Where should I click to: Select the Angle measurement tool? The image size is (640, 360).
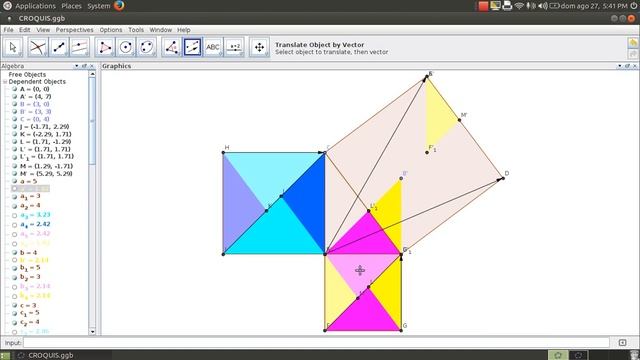point(171,47)
